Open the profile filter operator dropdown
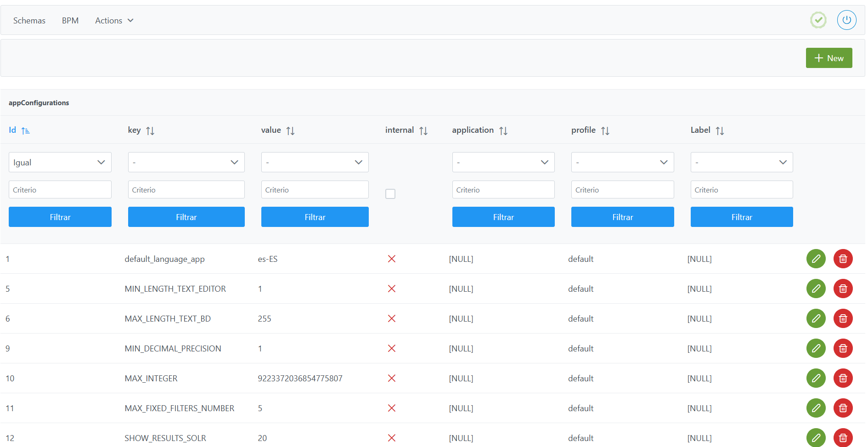868x447 pixels. (x=622, y=162)
